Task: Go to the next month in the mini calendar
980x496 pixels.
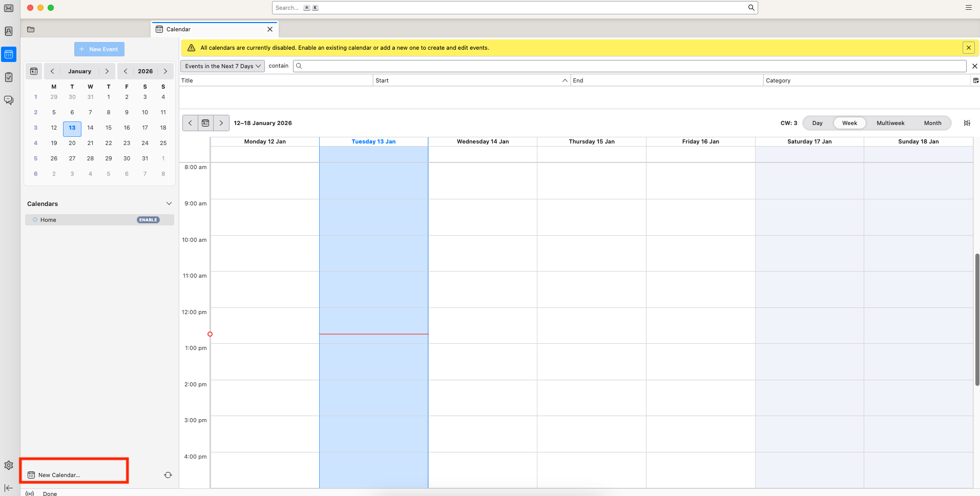Action: (107, 71)
